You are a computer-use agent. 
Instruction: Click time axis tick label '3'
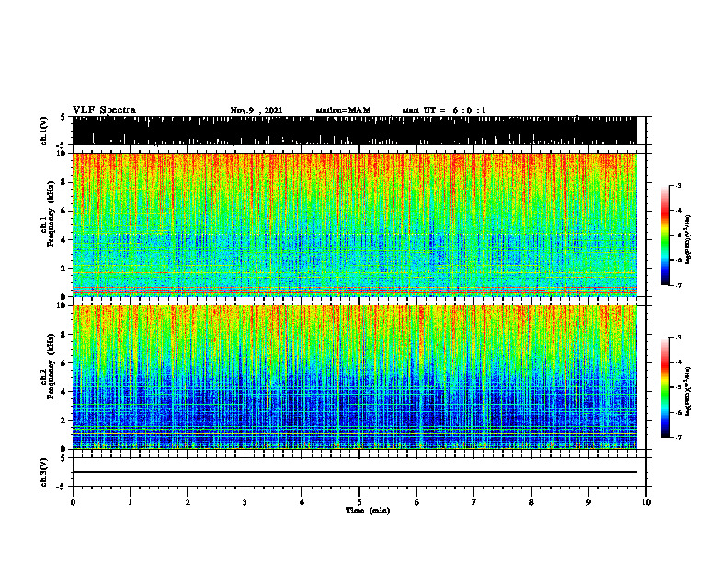click(245, 502)
